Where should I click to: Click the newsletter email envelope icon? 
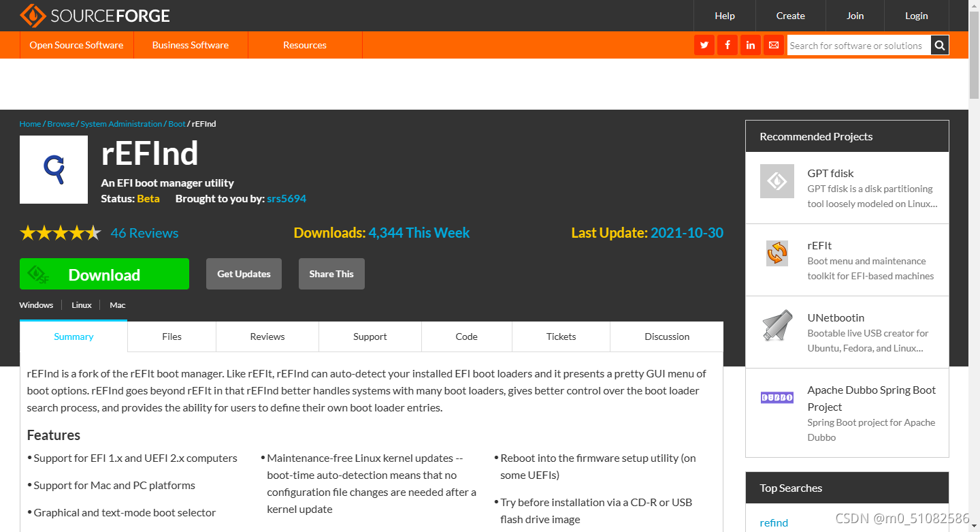click(774, 45)
